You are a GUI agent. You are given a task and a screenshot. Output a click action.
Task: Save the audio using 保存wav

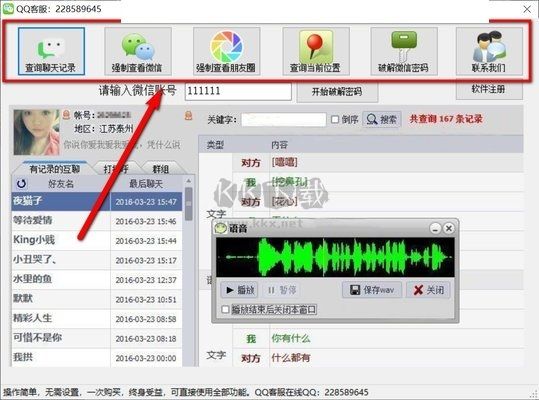pos(372,290)
